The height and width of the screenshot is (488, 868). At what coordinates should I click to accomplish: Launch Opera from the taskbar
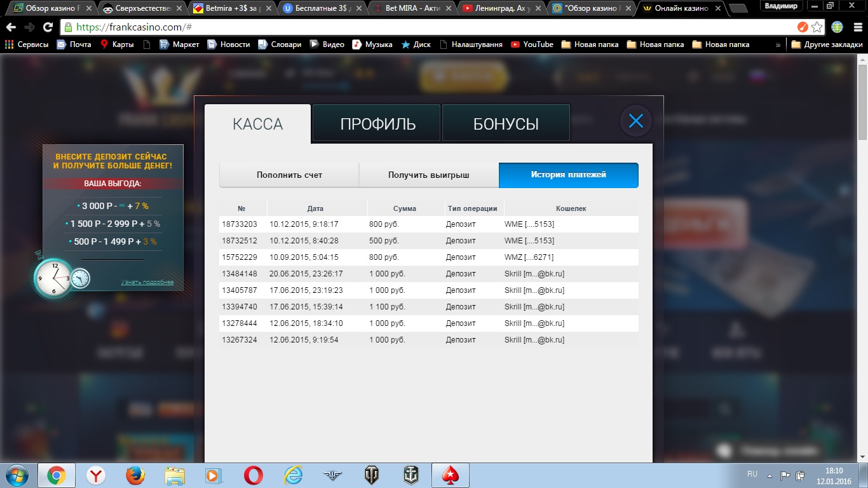point(254,475)
